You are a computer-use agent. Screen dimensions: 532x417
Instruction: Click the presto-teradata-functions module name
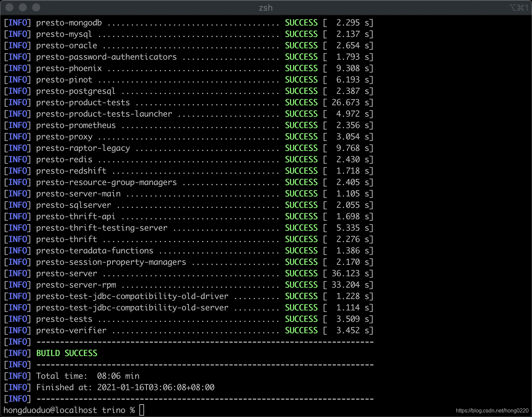pos(95,251)
